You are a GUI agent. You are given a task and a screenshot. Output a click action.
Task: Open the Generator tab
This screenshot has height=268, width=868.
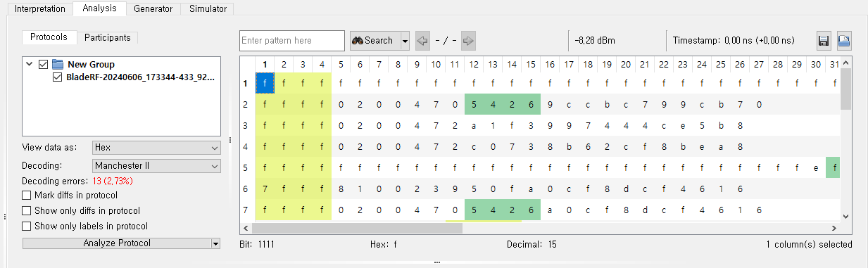[153, 8]
